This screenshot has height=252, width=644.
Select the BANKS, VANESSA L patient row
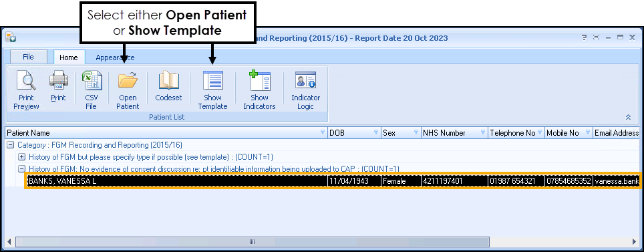pyautogui.click(x=333, y=181)
